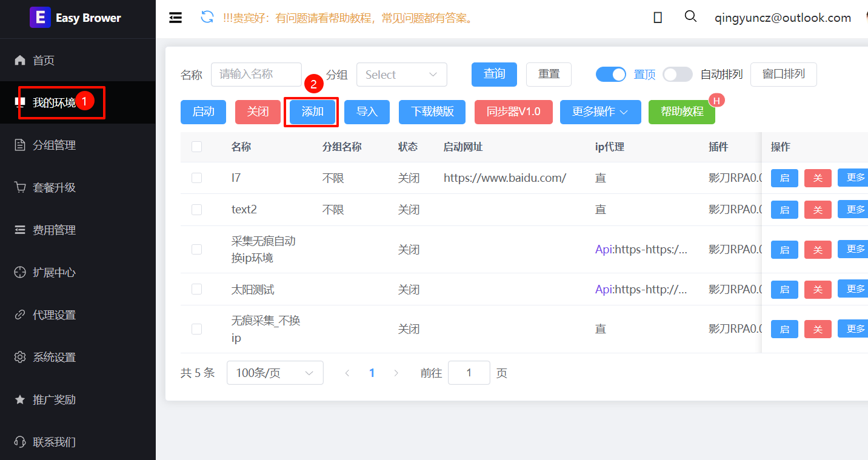Screen dimensions: 868x460
Task: Click the home icon beside 首页
Action: 20,60
